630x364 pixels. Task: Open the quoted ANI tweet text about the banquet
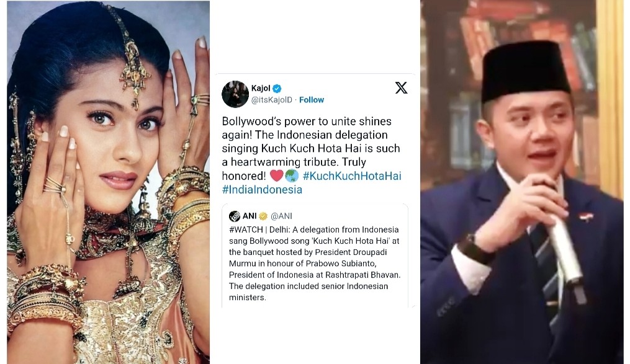(315, 264)
